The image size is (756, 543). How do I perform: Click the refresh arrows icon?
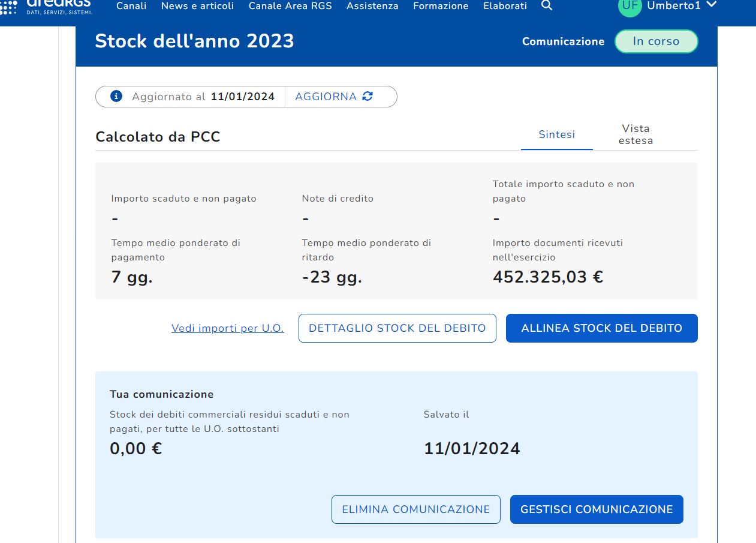click(x=368, y=96)
